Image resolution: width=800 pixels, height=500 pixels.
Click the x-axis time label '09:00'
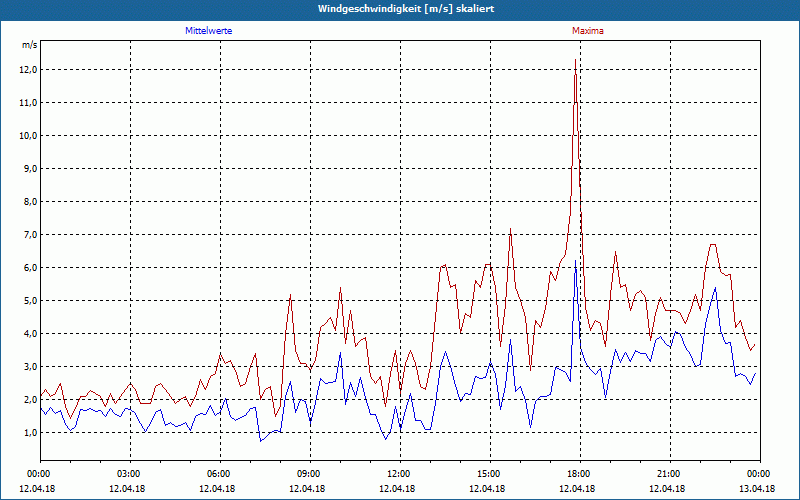point(310,474)
